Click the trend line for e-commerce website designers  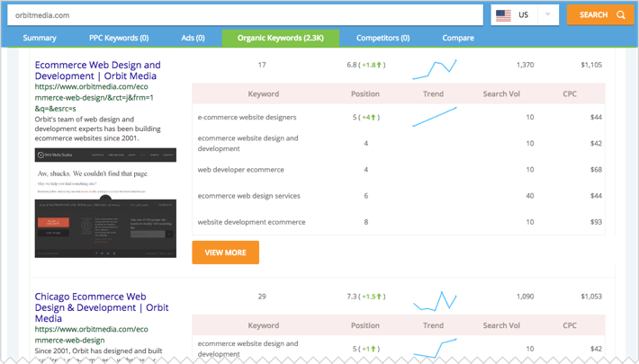[x=435, y=117]
